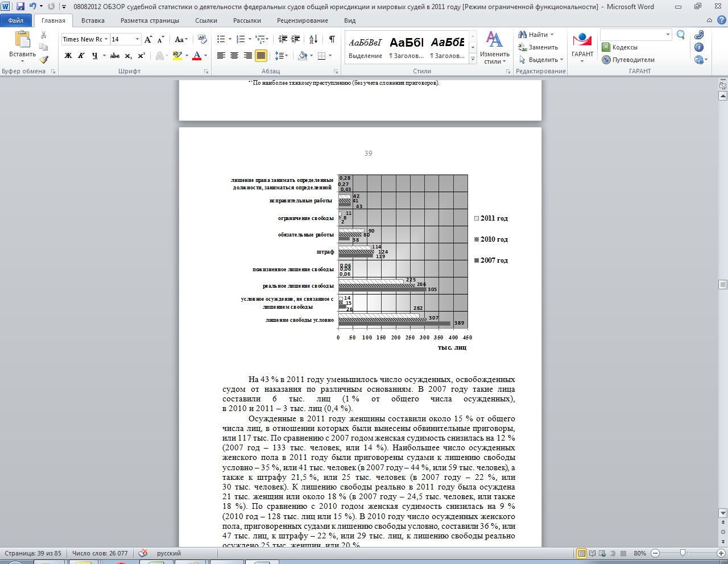728x564 pixels.
Task: Open the Times New Roman font dropdown
Action: (x=106, y=39)
